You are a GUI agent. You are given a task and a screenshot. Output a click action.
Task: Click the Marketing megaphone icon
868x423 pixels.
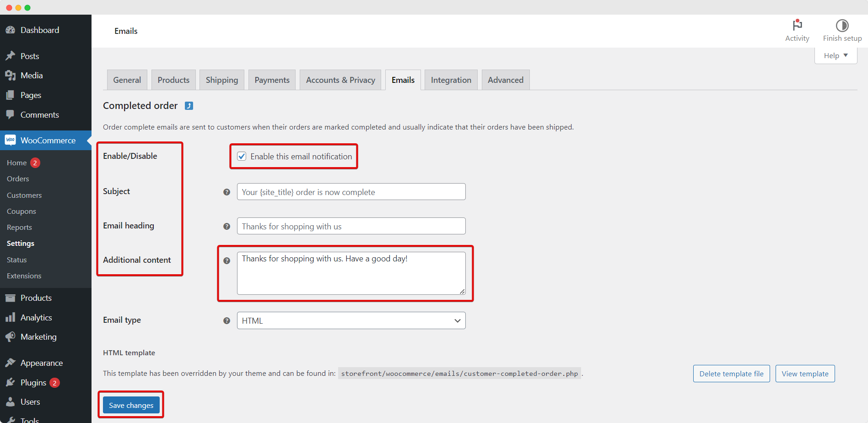coord(10,337)
